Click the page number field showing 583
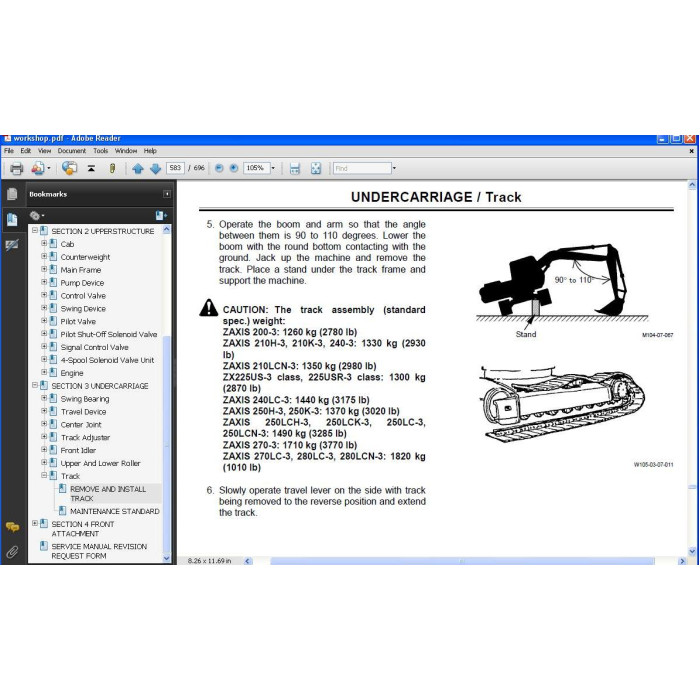 (175, 168)
